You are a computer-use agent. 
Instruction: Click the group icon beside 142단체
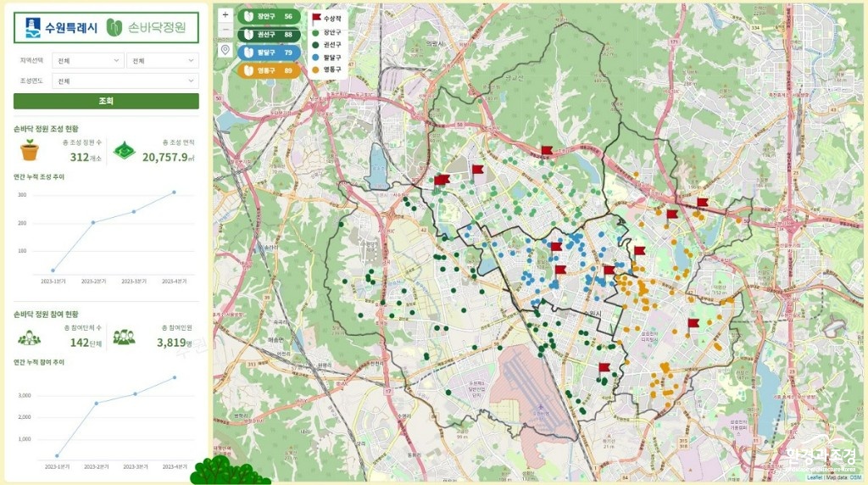[x=29, y=337]
